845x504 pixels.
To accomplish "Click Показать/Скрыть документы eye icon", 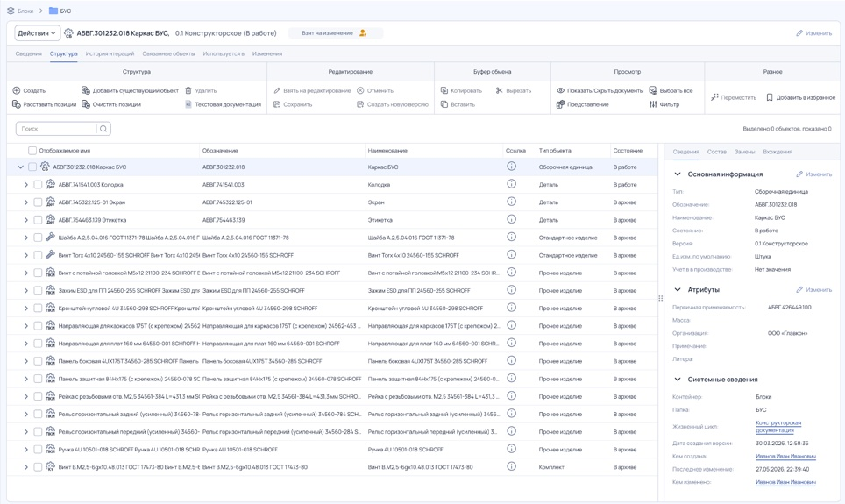I will tap(560, 90).
